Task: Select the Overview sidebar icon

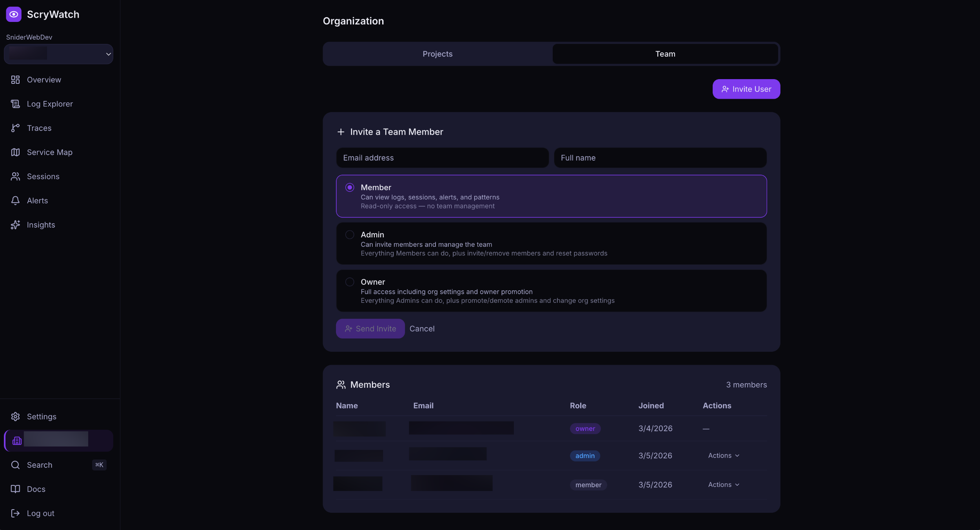Action: tap(16, 80)
